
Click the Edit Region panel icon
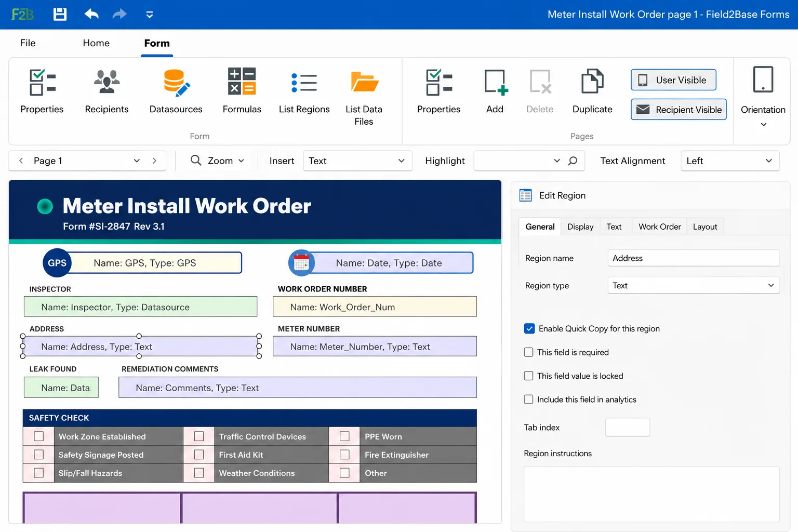coord(526,195)
